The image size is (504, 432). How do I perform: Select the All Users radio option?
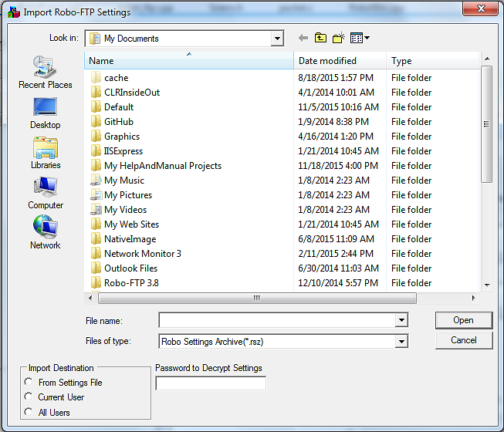coord(29,413)
